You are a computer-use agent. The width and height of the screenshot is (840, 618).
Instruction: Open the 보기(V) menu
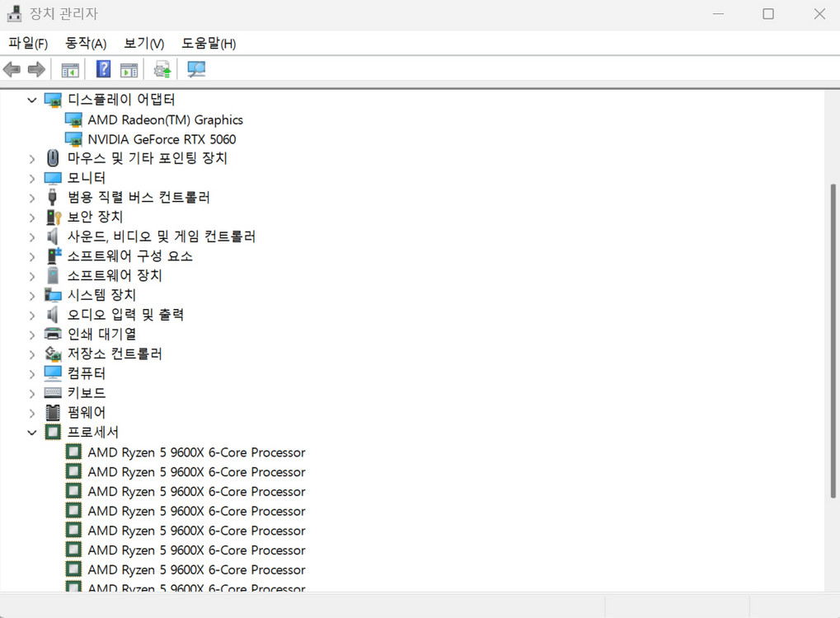tap(142, 43)
